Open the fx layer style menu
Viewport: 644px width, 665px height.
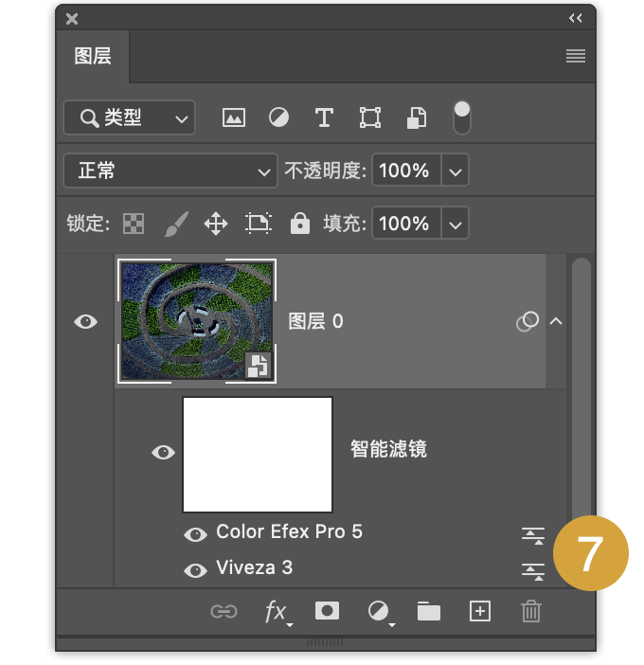[277, 612]
